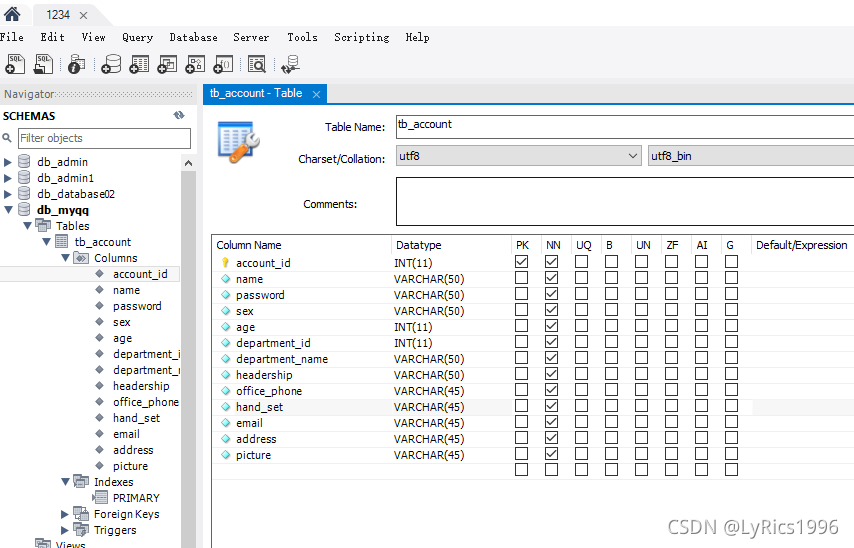Expand the Triggers node
854x548 pixels.
point(65,529)
